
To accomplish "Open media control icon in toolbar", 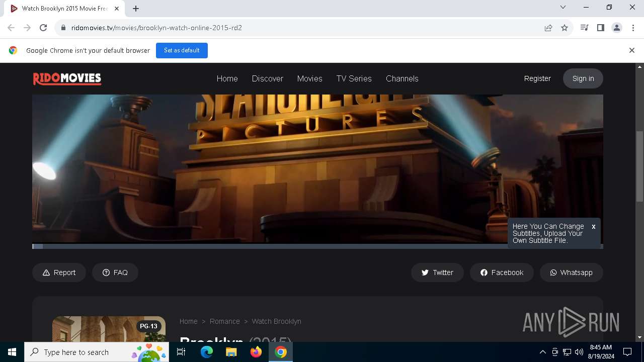I will click(x=584, y=28).
